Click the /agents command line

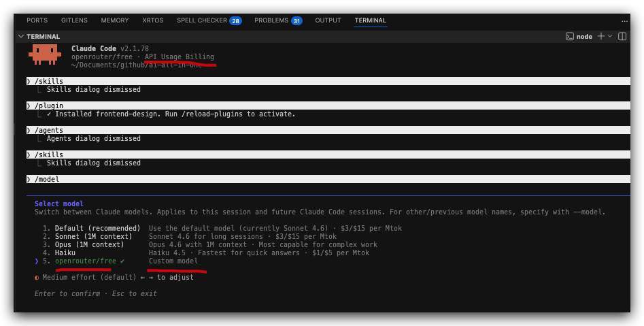pos(328,130)
